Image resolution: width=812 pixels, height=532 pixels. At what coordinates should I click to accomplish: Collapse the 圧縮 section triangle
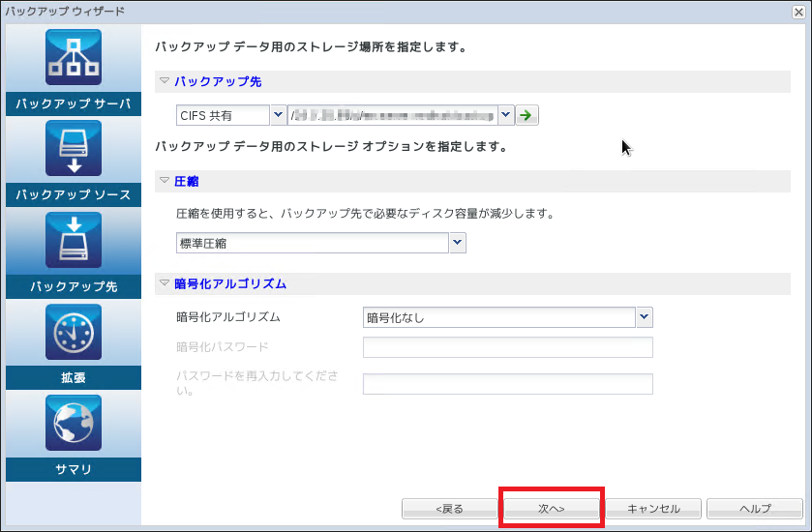click(165, 181)
